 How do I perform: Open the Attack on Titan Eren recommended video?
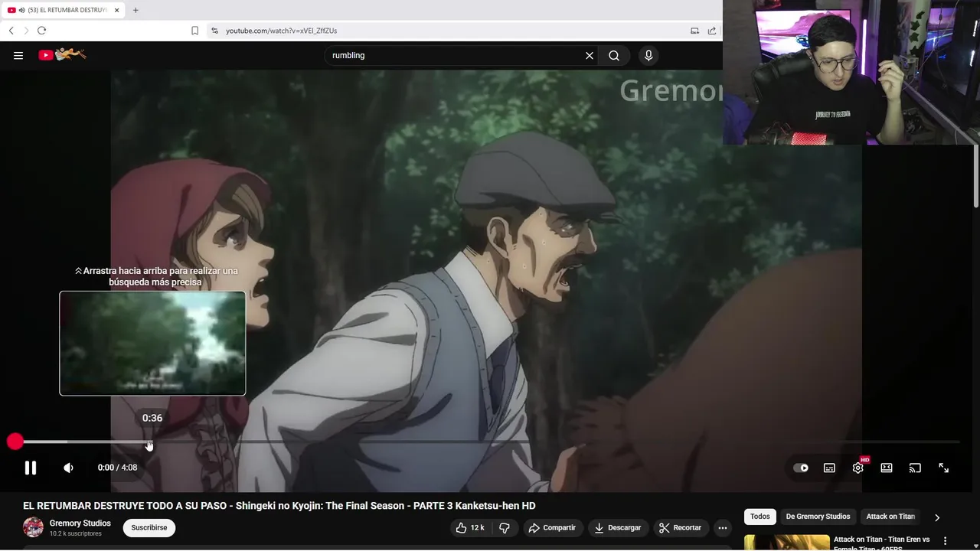click(x=881, y=542)
